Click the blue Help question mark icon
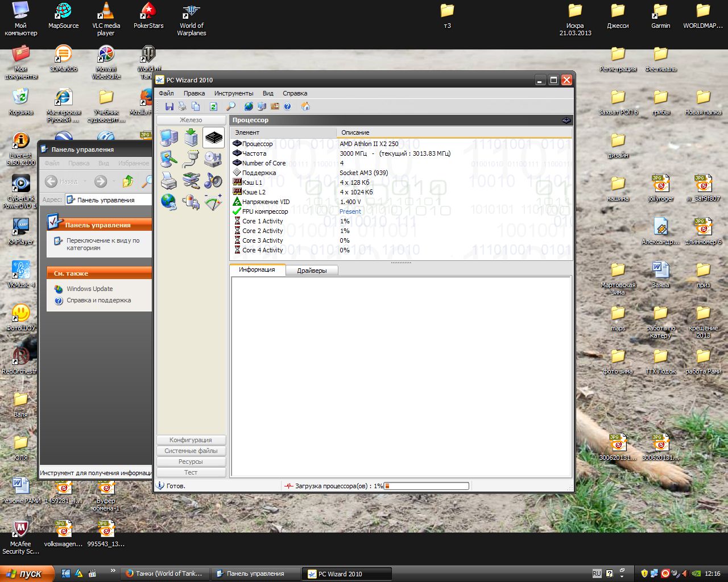 288,106
